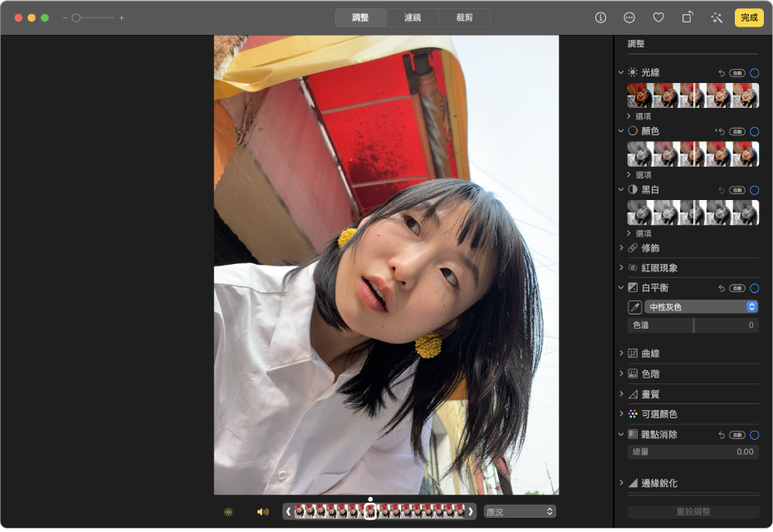Rotate the photo with rotate icon
The height and width of the screenshot is (532, 773).
point(687,17)
